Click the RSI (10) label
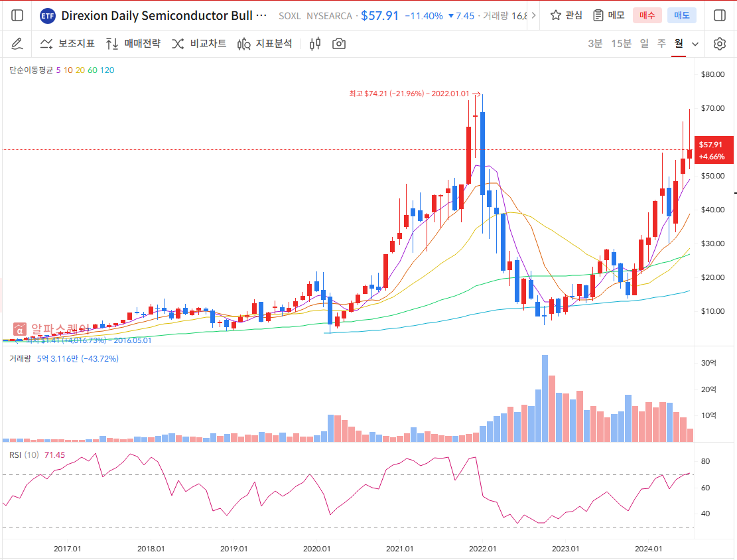This screenshot has width=737, height=560. (x=24, y=455)
